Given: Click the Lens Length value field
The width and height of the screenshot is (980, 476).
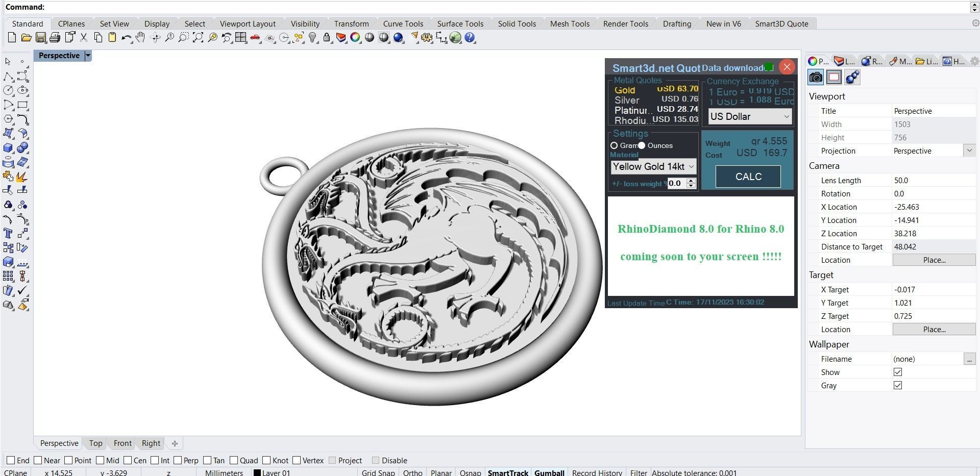Looking at the screenshot, I should tap(934, 180).
